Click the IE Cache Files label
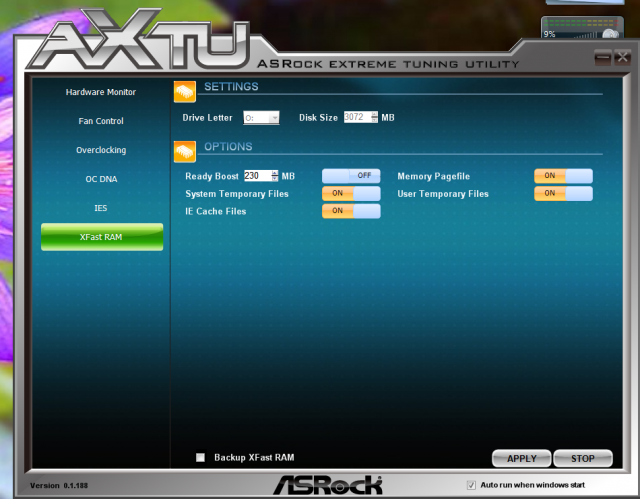 click(x=216, y=211)
